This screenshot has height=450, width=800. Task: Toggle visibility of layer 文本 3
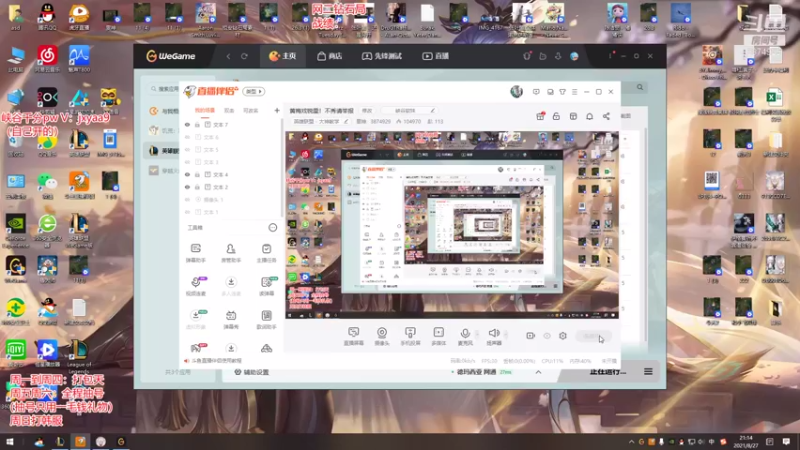[187, 162]
